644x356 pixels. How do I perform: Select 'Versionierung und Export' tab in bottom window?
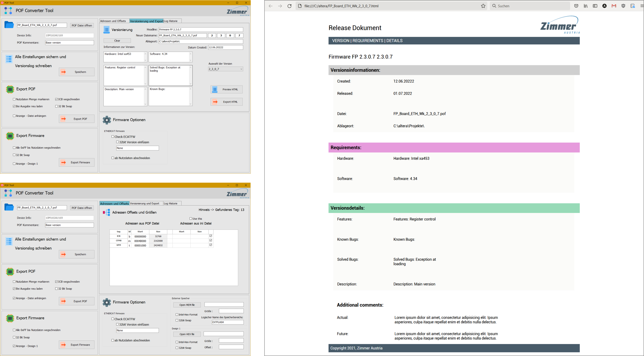(x=146, y=204)
